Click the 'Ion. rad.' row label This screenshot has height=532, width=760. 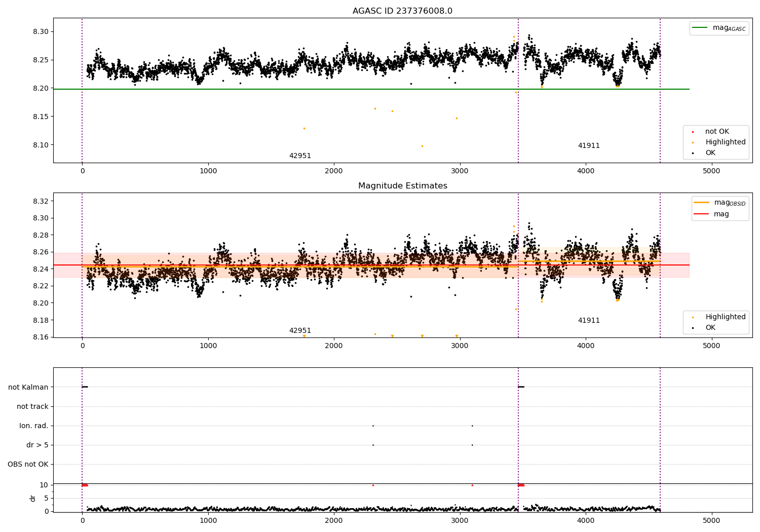[x=34, y=426]
